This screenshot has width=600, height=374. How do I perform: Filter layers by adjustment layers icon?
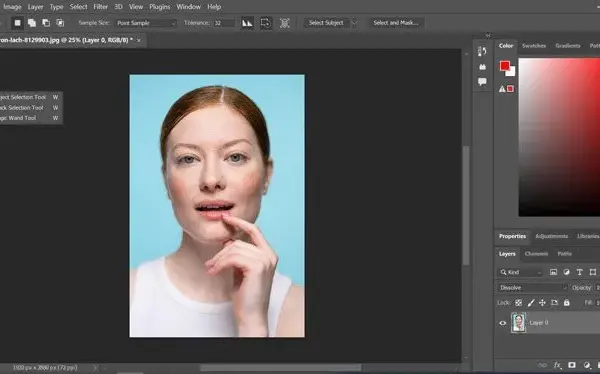566,272
